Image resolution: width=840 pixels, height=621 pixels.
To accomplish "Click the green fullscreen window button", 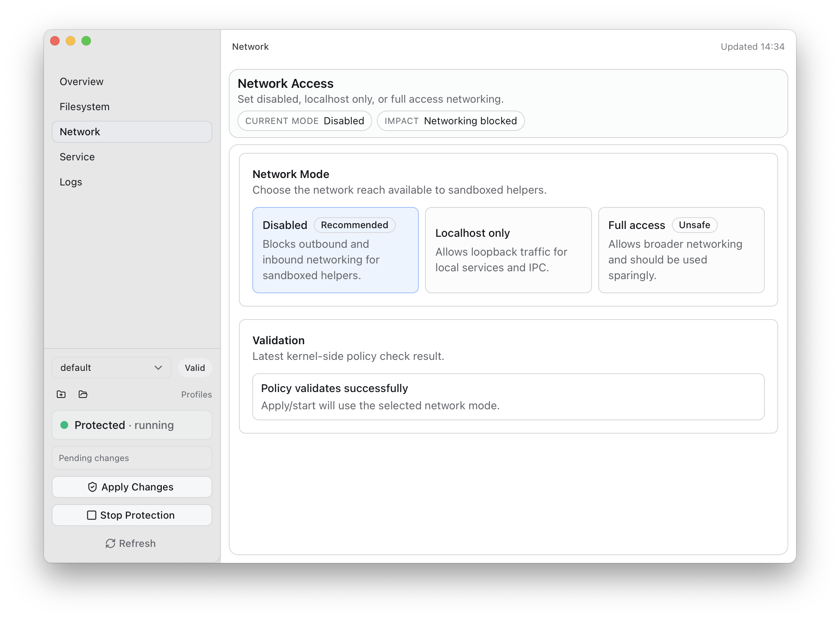I will pyautogui.click(x=86, y=41).
